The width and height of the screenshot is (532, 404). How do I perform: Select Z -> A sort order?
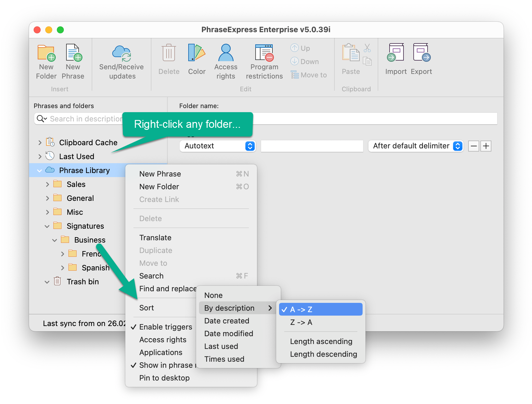321,322
